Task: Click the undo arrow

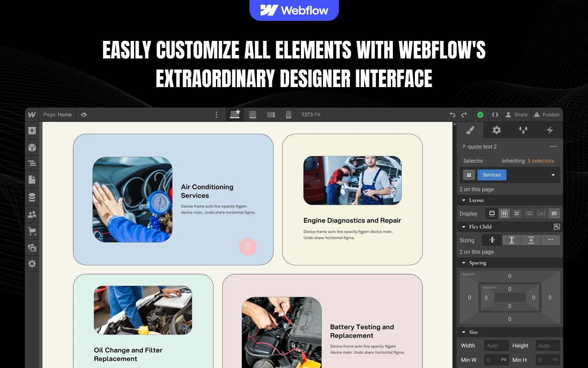Action: pos(452,115)
